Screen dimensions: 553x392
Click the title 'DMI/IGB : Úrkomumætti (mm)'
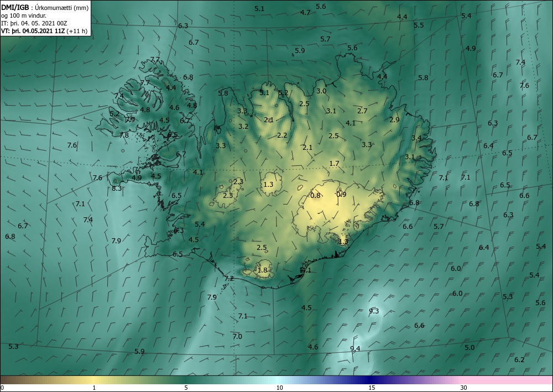click(45, 8)
